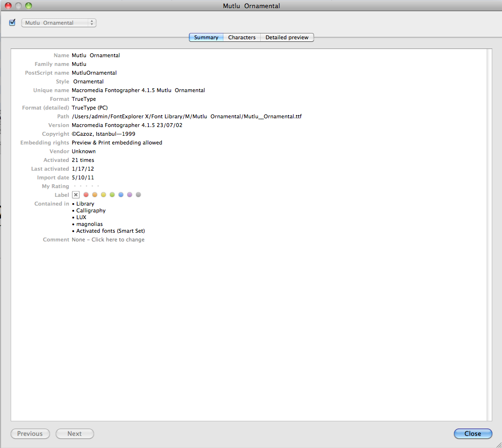
Task: Open the Characters tab
Action: (242, 37)
